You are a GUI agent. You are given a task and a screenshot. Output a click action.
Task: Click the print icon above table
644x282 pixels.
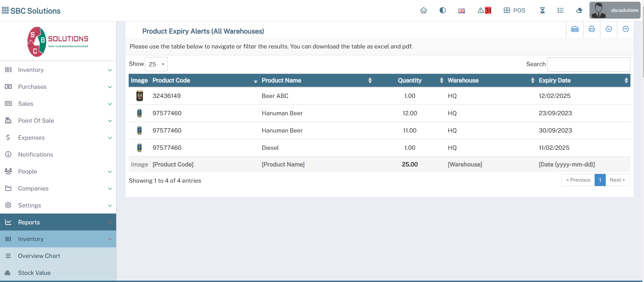click(x=592, y=29)
